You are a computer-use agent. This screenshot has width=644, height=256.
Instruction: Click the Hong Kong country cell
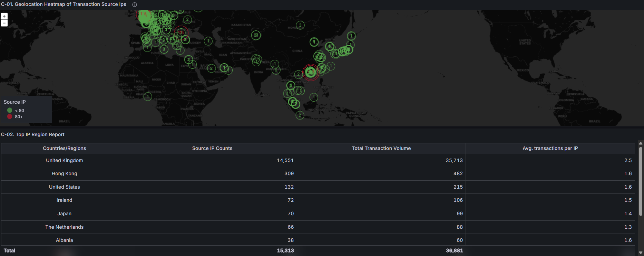[64, 173]
